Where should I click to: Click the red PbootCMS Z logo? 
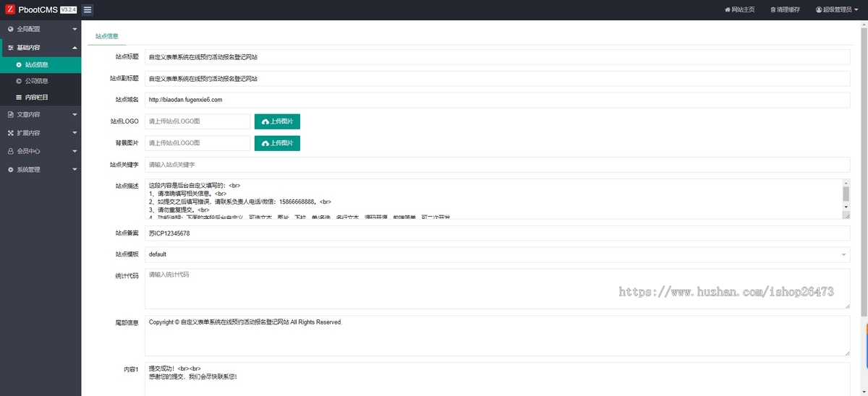click(x=11, y=9)
